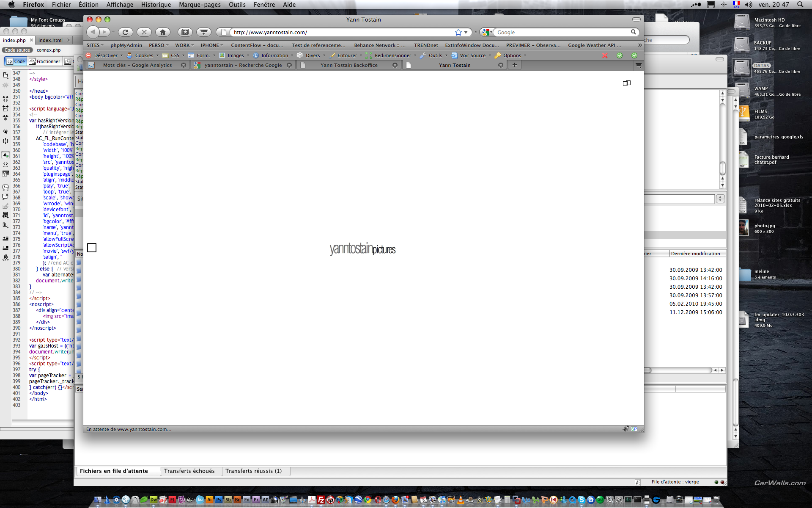Go back with the Firefox back arrow
The height and width of the screenshot is (508, 812).
coord(93,32)
